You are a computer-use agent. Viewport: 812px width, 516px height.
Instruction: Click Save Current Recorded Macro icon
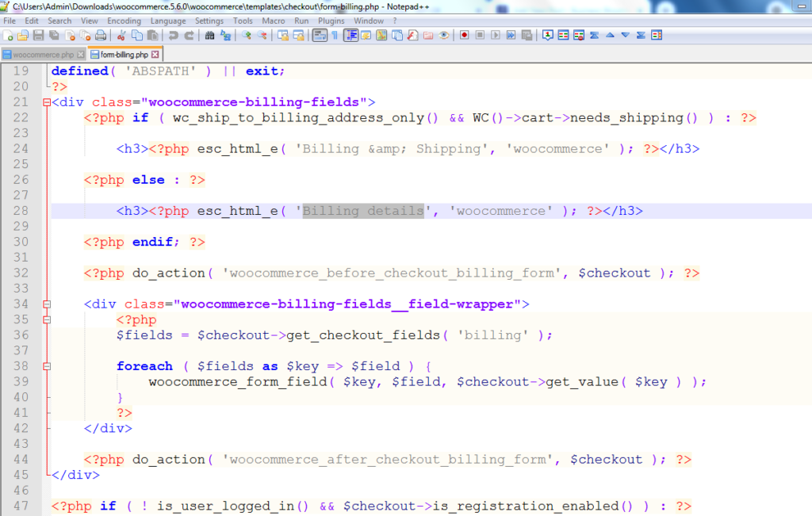(527, 35)
